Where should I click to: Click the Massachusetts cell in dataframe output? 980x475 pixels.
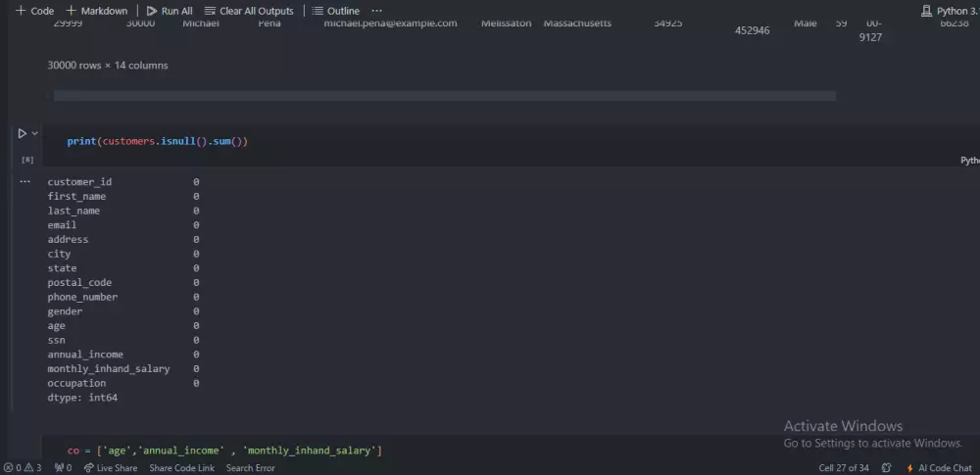click(x=577, y=24)
